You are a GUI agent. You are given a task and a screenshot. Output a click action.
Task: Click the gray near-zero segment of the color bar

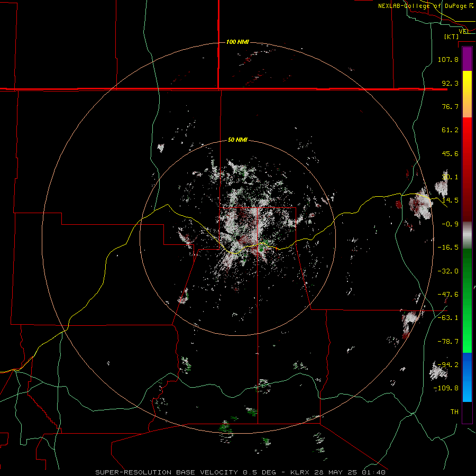coord(467,235)
